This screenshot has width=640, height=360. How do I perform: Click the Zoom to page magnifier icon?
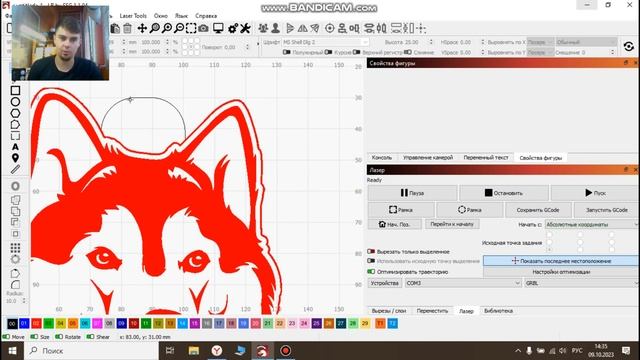point(155,28)
